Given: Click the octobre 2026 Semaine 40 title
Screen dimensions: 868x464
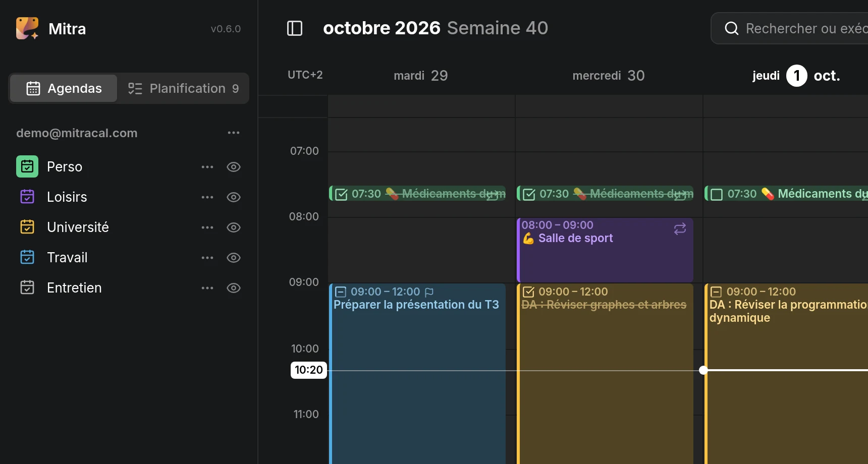Looking at the screenshot, I should [436, 28].
